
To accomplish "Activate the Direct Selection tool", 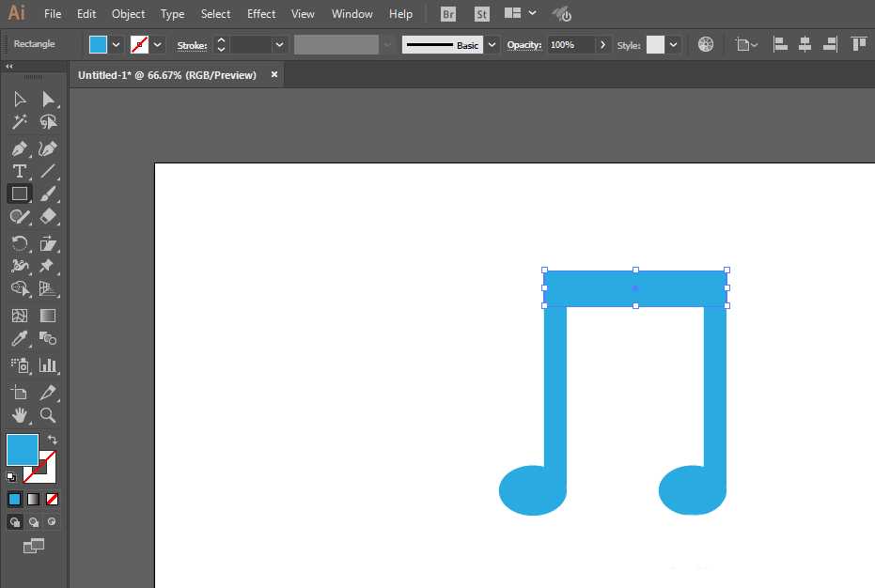I will coord(48,99).
